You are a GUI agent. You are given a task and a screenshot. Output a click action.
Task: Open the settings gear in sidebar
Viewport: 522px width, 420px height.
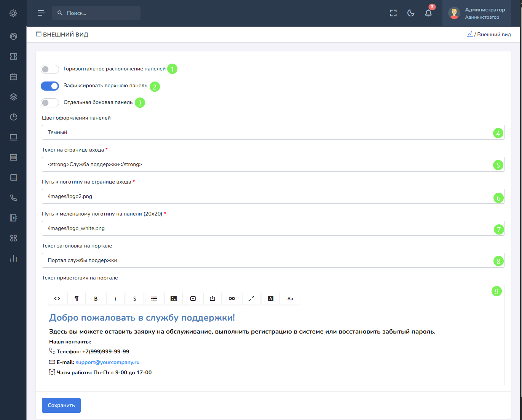coord(13,13)
